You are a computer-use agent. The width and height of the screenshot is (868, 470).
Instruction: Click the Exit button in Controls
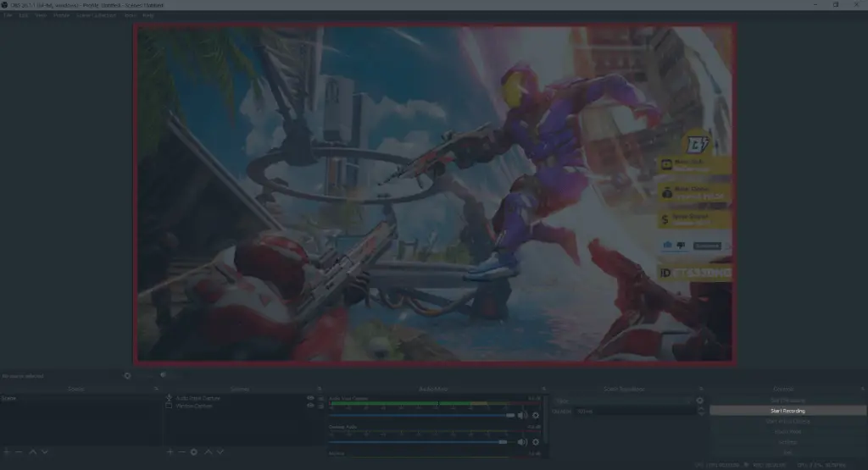pyautogui.click(x=787, y=453)
